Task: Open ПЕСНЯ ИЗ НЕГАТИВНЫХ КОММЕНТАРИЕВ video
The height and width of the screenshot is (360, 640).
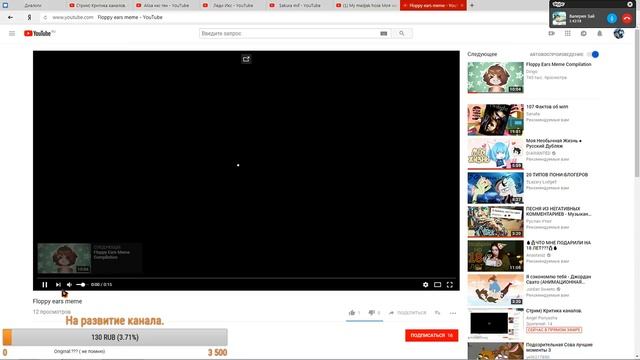Action: pos(496,222)
